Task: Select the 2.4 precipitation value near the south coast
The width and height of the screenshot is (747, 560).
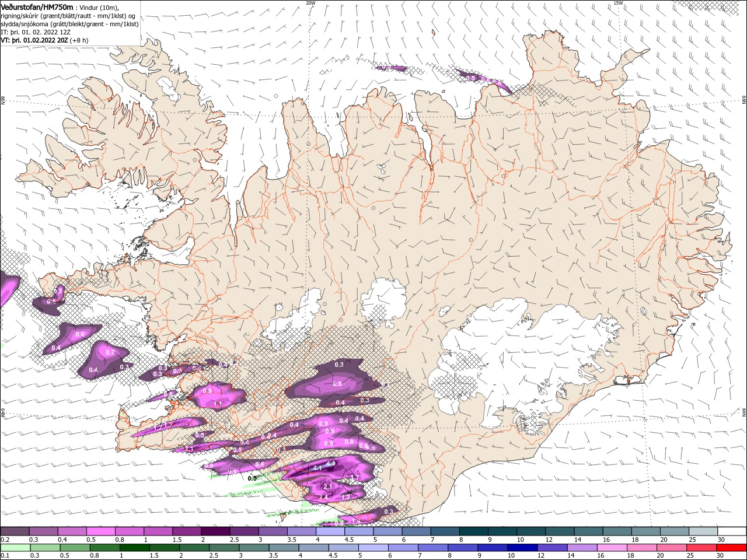Action: [x=323, y=498]
